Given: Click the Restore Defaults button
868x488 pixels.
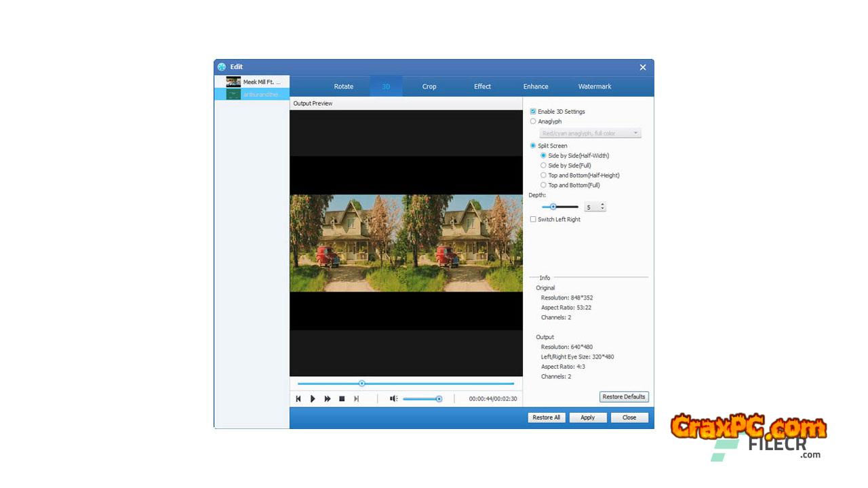Looking at the screenshot, I should pos(624,397).
